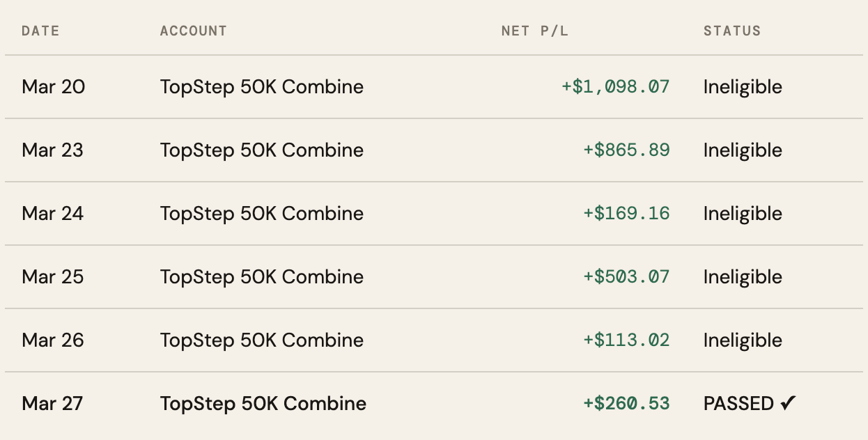
Task: Click the +$169.16 net P/L value
Action: (x=626, y=214)
